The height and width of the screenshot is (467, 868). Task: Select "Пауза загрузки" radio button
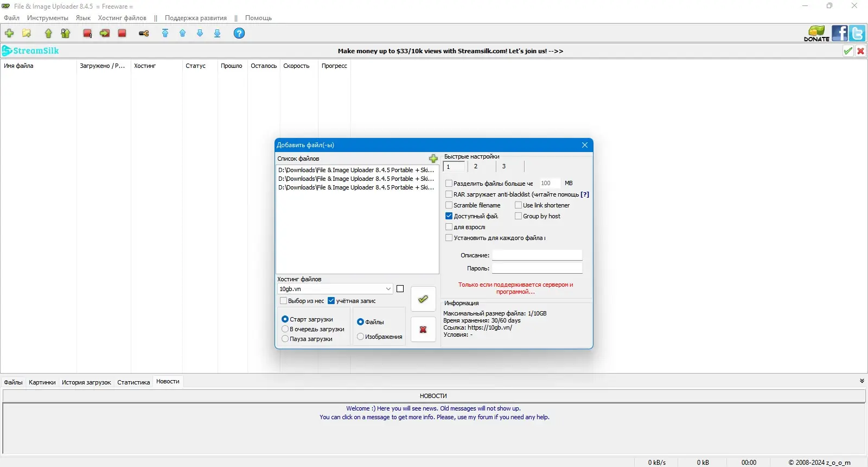pos(285,339)
